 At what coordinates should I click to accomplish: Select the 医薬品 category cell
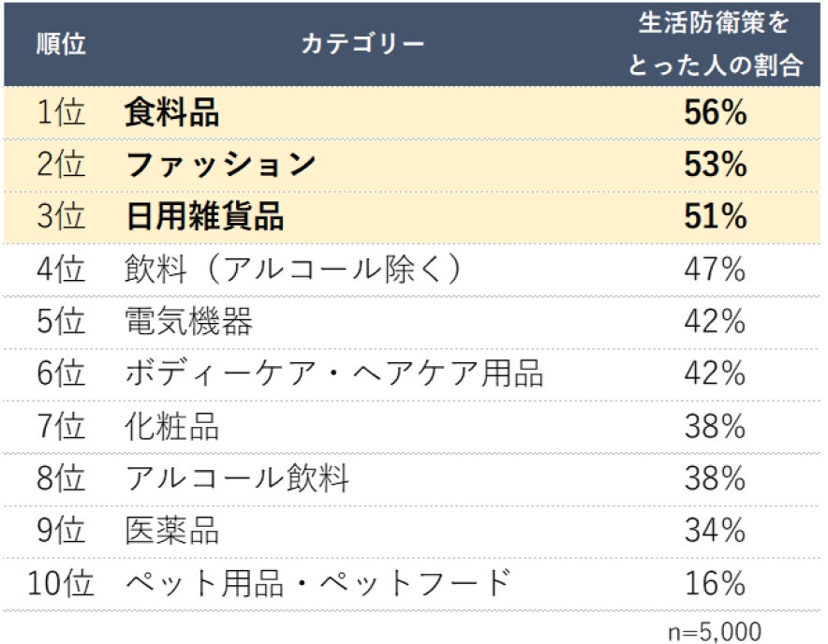click(x=171, y=533)
